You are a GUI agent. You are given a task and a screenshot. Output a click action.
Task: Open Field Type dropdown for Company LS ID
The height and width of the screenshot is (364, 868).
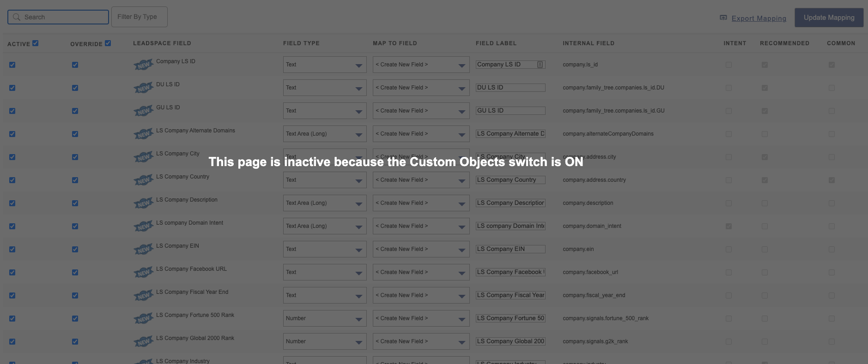[x=325, y=65]
